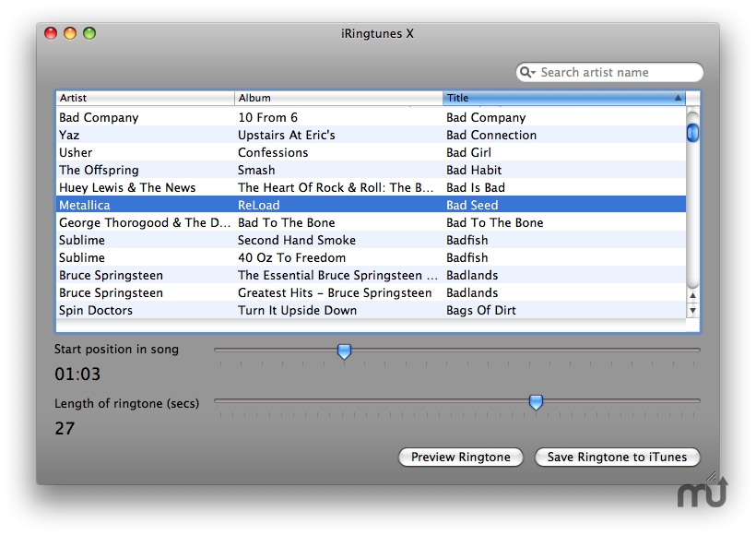
Task: Sort the list by Artist column
Action: (x=145, y=98)
